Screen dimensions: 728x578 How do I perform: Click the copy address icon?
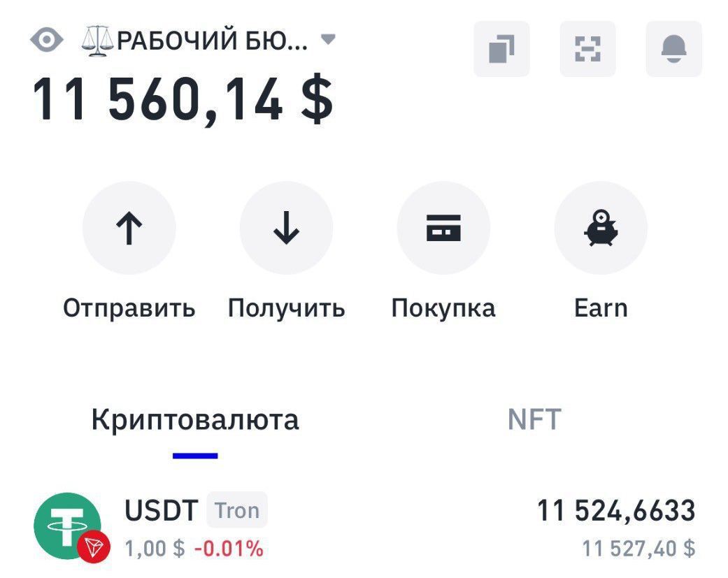point(501,49)
